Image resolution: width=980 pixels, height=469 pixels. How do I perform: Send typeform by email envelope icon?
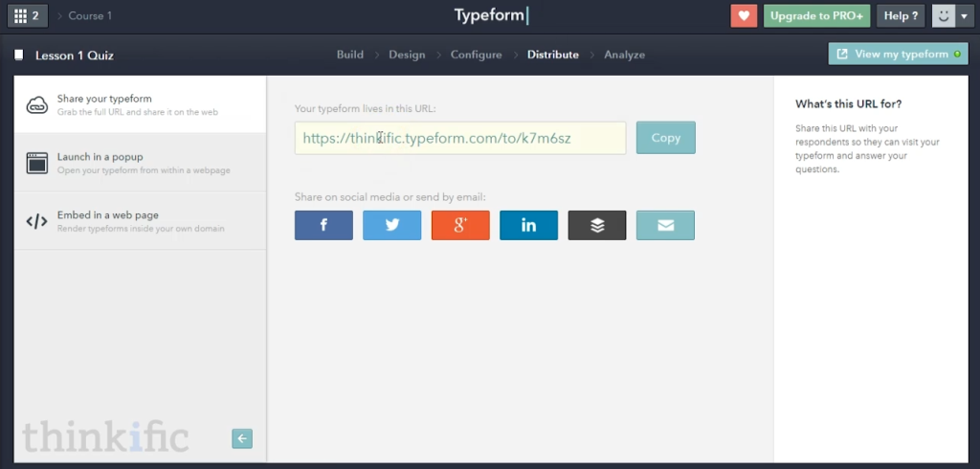click(x=666, y=225)
